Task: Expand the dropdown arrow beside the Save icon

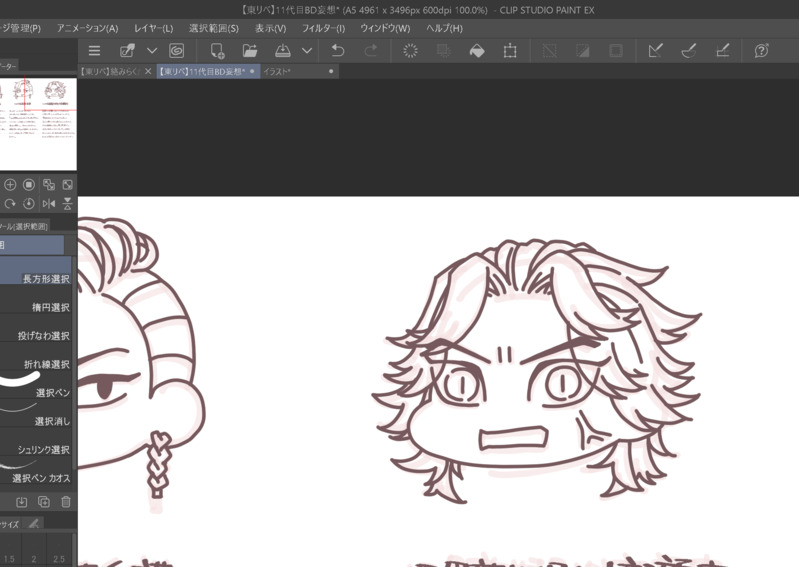Action: pos(307,50)
